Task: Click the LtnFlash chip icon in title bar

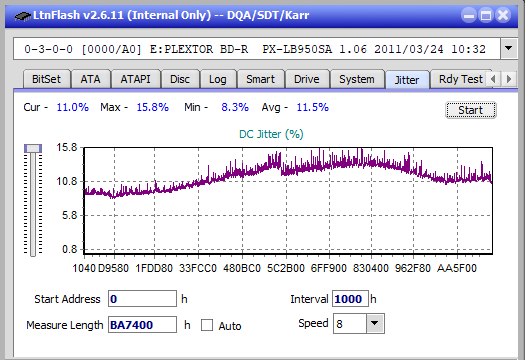Action: 23,16
